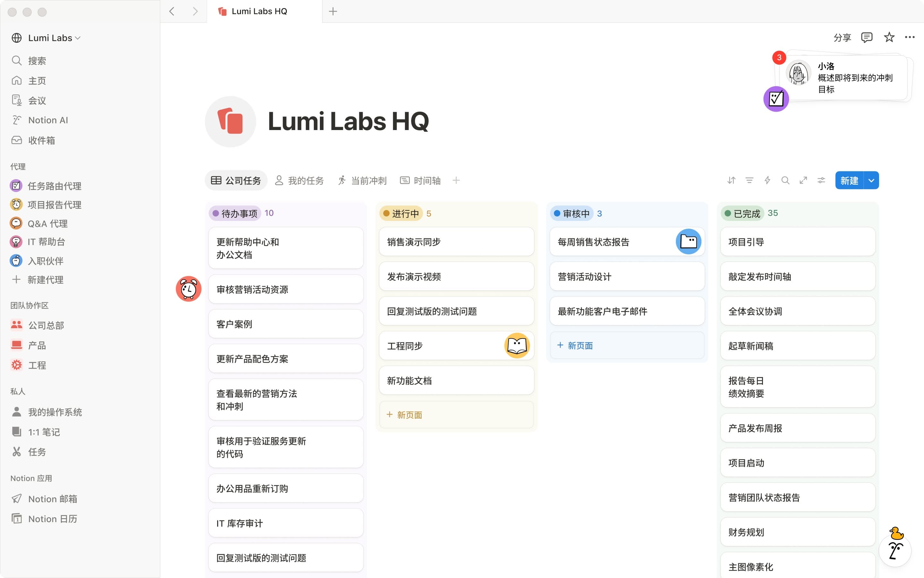Open the Lumi Labs HQ browser tab
The width and height of the screenshot is (924, 578).
[264, 12]
